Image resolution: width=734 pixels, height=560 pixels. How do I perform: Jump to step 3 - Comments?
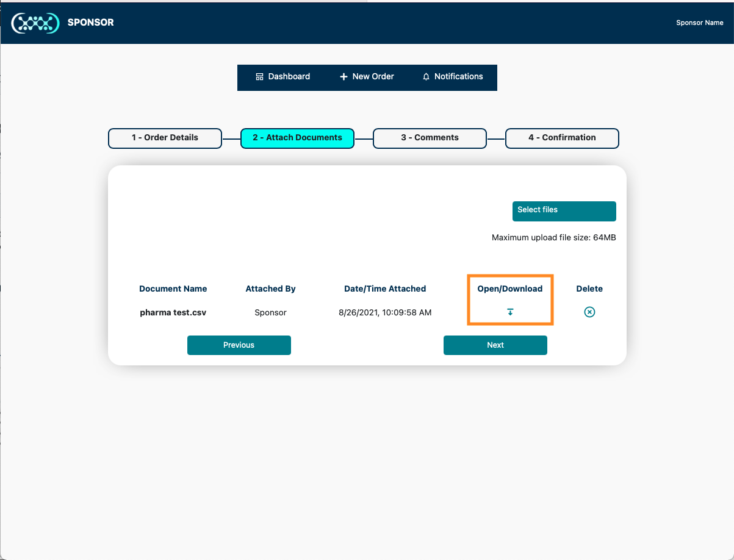click(x=430, y=138)
